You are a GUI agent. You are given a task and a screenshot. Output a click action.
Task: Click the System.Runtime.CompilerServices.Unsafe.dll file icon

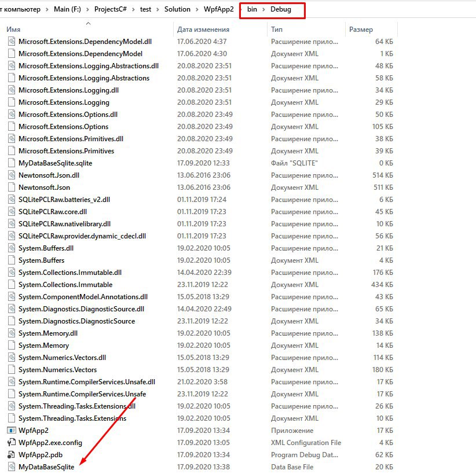coord(12,381)
